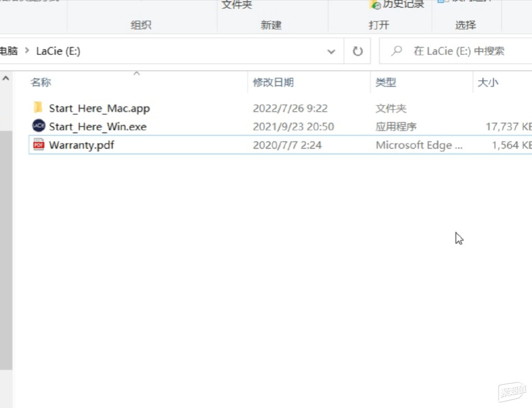Select the Start_Here_Mac.app file name
532x408 pixels.
point(99,108)
